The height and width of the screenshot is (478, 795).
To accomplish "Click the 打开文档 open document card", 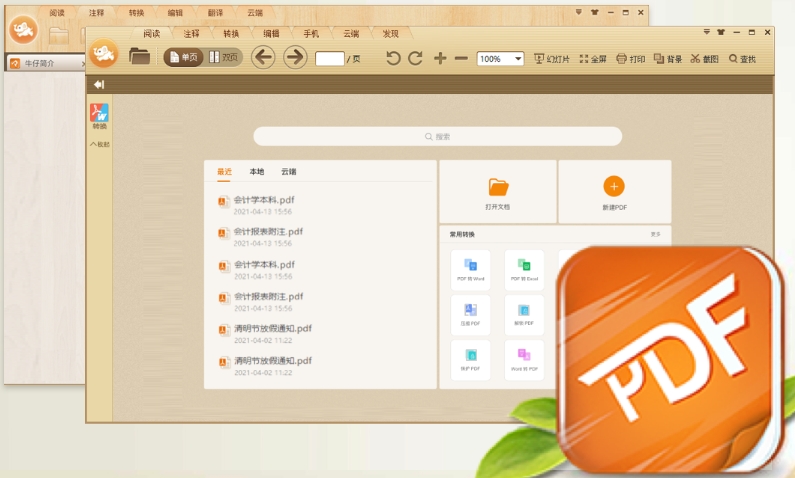I will pos(498,192).
